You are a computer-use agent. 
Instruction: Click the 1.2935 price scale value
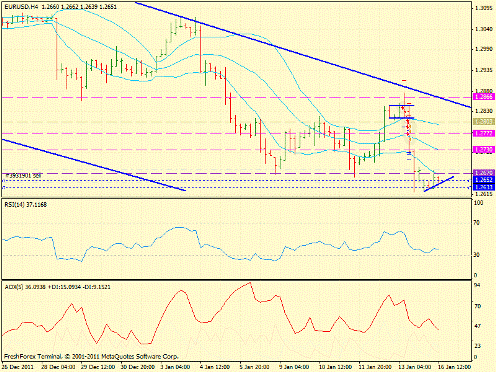click(x=484, y=70)
